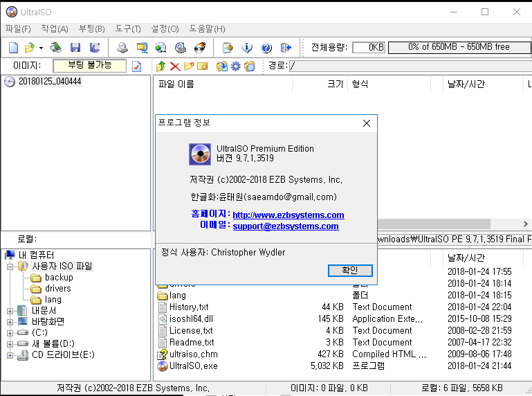Click the Create checksum toolbar icon
Image resolution: width=532 pixels, height=396 pixels.
coord(228,48)
